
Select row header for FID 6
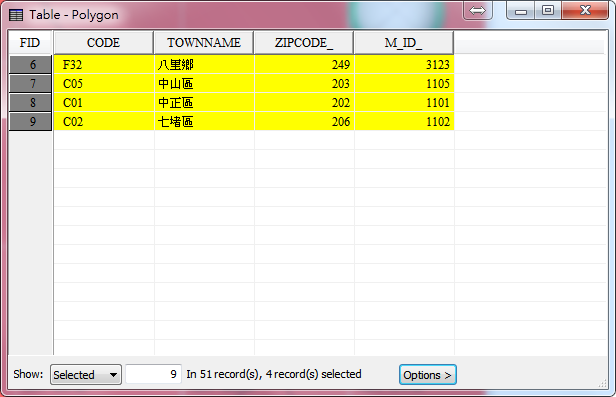(30, 64)
